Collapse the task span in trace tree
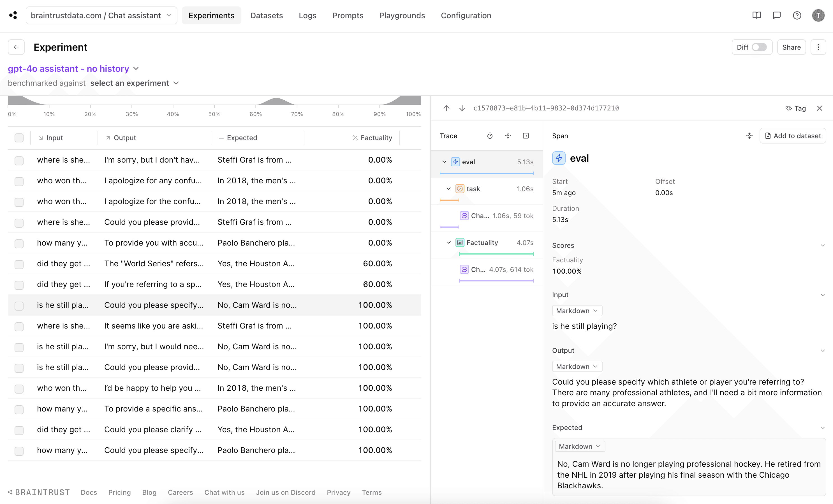The width and height of the screenshot is (833, 504). [449, 189]
